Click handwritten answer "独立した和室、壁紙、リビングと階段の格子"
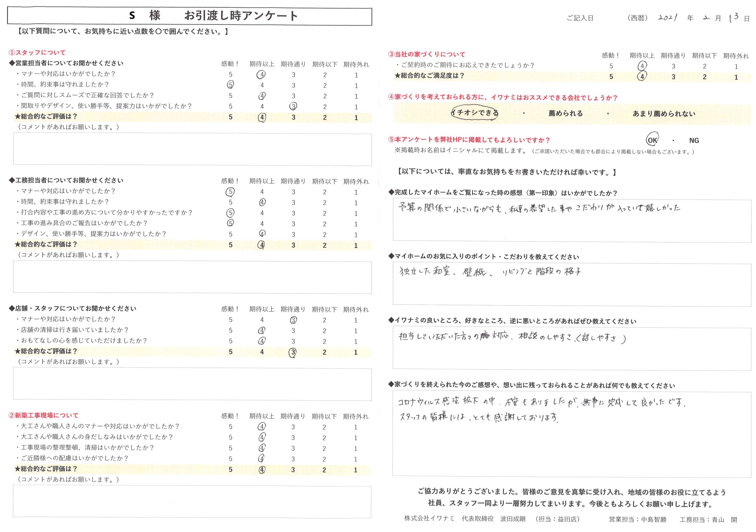 [490, 272]
